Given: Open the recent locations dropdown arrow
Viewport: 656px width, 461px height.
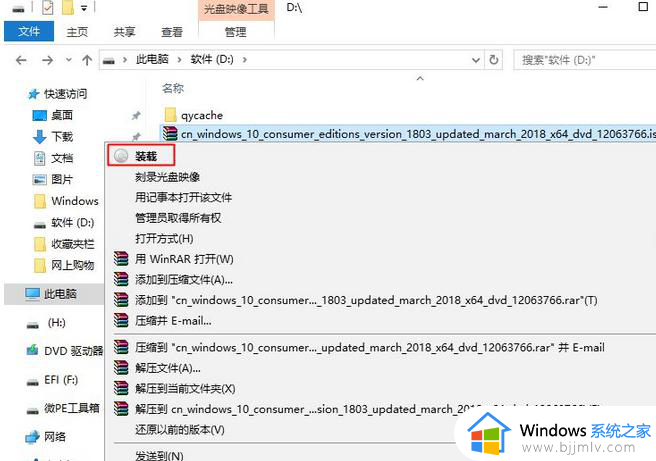Looking at the screenshot, I should pyautogui.click(x=69, y=60).
